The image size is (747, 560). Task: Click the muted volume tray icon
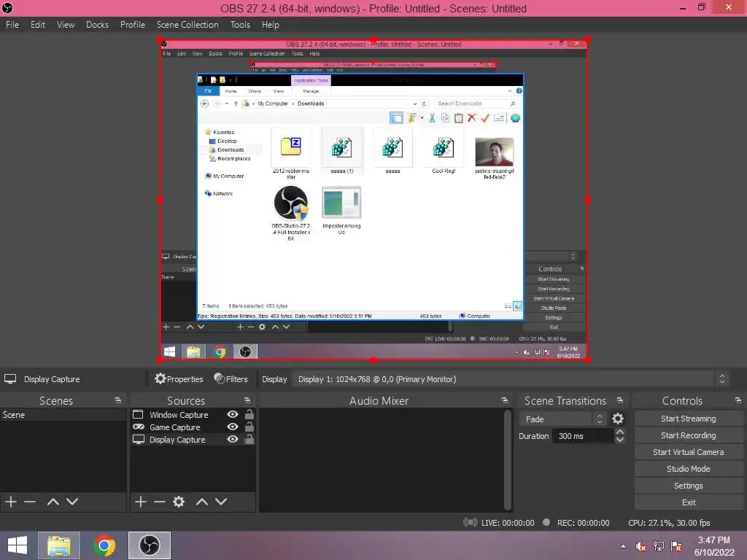[641, 546]
